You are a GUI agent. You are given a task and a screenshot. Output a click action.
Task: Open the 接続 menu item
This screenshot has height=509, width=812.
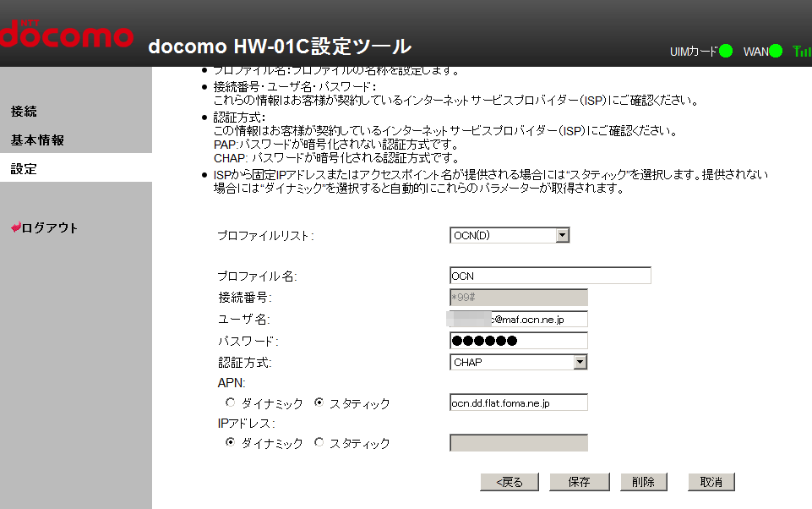tap(24, 112)
